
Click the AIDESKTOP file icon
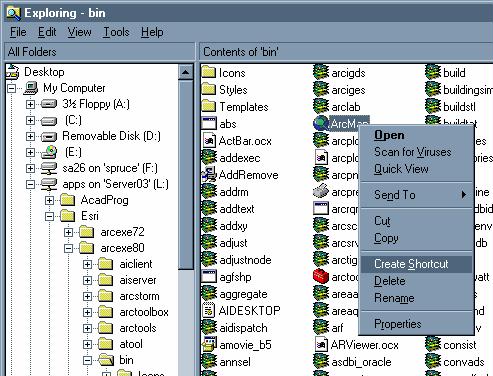click(x=209, y=310)
